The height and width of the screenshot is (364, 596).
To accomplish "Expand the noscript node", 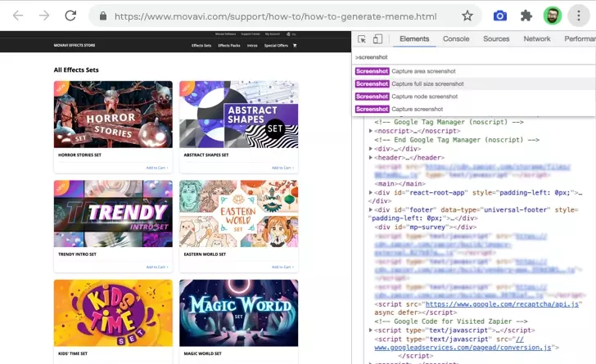I will coord(371,131).
